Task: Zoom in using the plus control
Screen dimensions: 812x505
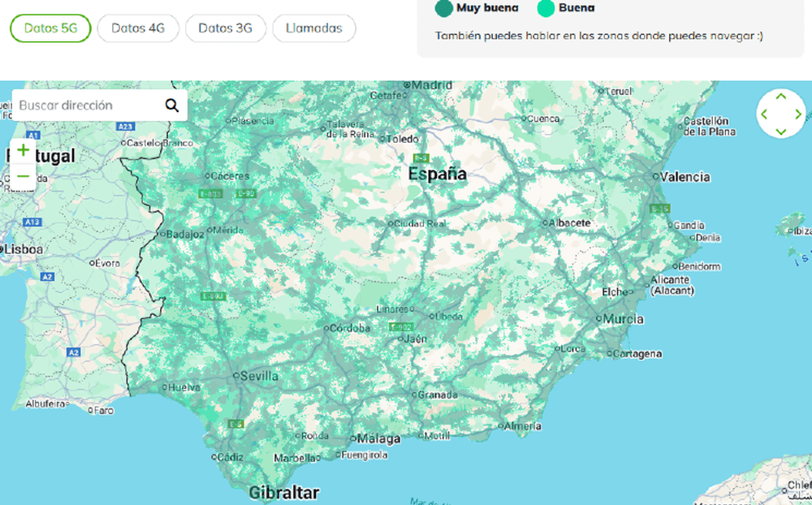Action: 23,150
